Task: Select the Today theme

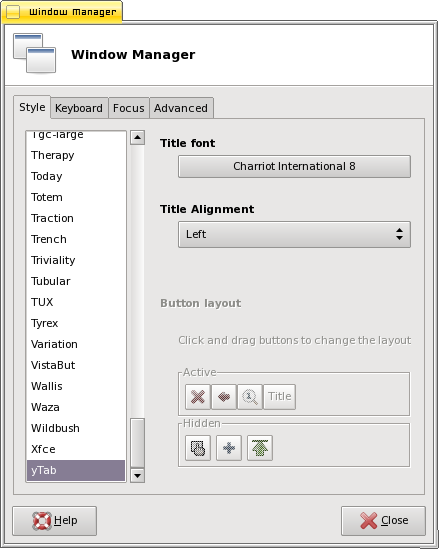Action: pyautogui.click(x=76, y=176)
